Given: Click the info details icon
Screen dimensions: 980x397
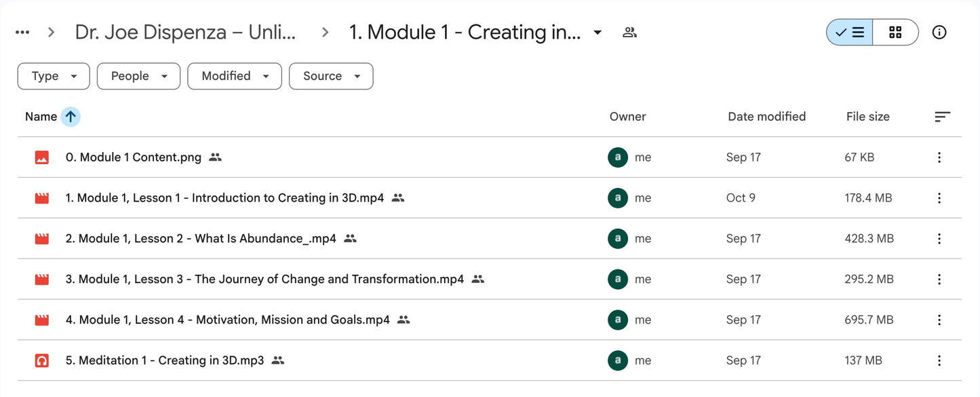Looking at the screenshot, I should (939, 33).
